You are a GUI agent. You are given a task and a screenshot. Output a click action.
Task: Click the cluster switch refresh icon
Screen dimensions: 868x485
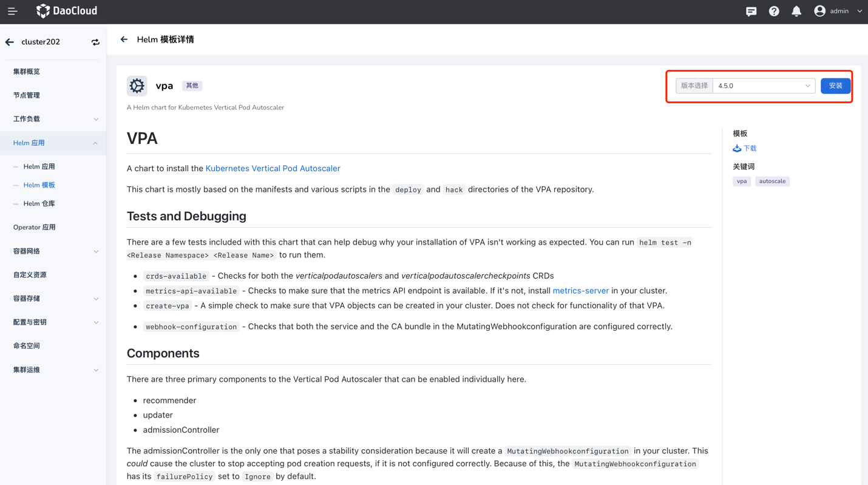[x=95, y=42]
